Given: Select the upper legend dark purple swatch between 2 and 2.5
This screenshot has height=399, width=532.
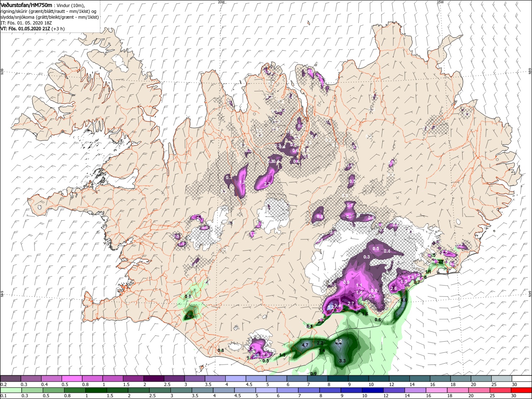Looking at the screenshot, I should 153,379.
